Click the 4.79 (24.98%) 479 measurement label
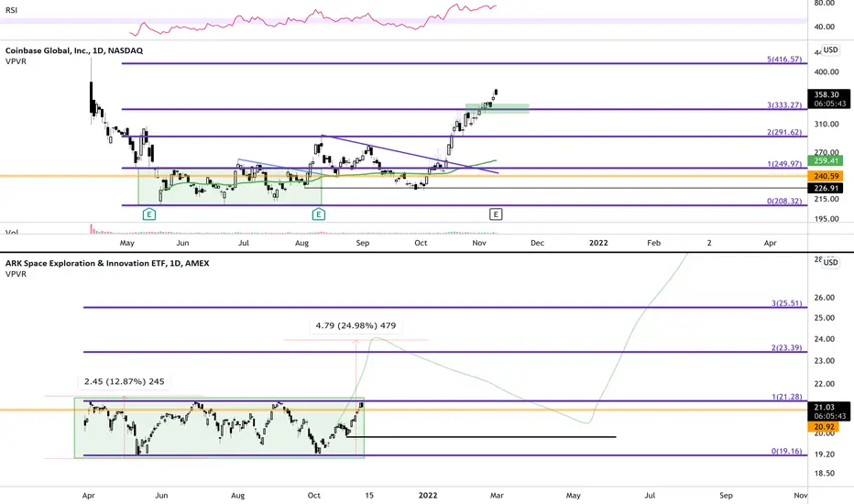This screenshot has height=504, width=854. pyautogui.click(x=356, y=325)
